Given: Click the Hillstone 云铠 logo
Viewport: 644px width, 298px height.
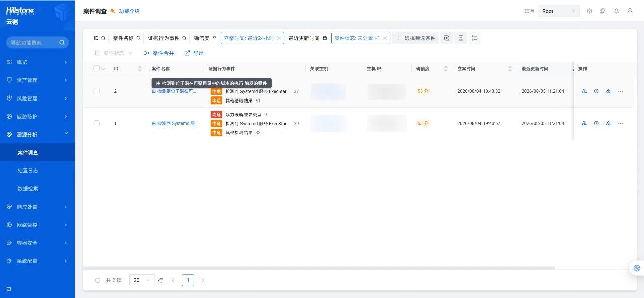Looking at the screenshot, I should (x=21, y=15).
